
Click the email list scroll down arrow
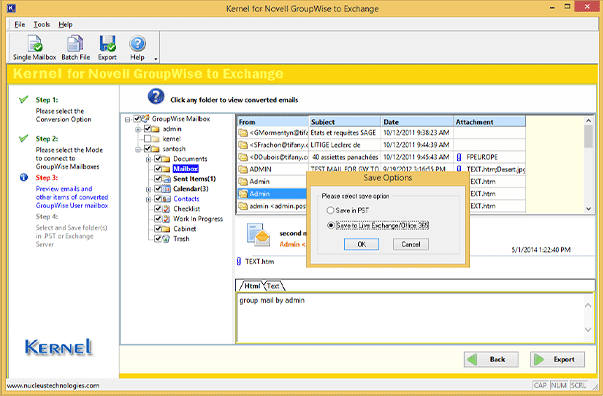(589, 208)
